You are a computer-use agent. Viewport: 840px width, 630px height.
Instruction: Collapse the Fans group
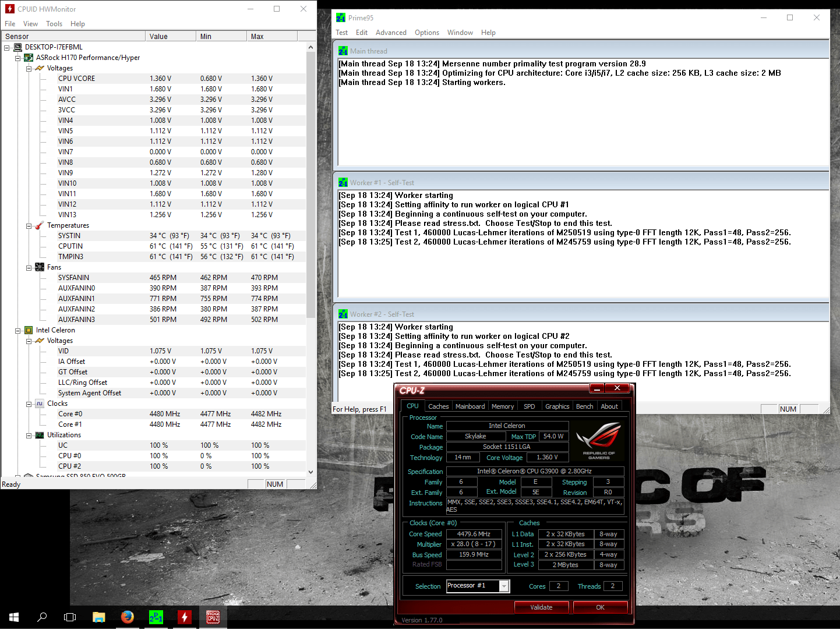[29, 268]
